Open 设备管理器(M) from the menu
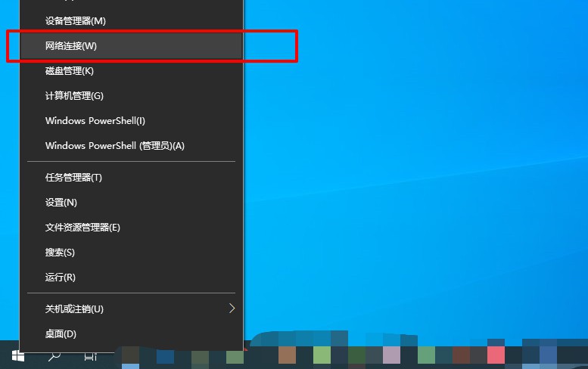Viewport: 588px width, 369px height. (x=76, y=20)
